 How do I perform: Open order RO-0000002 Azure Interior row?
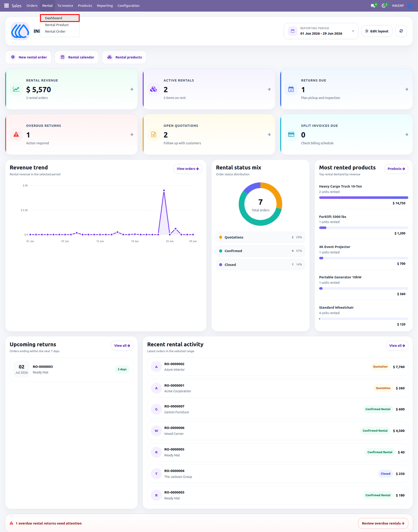coord(278,367)
